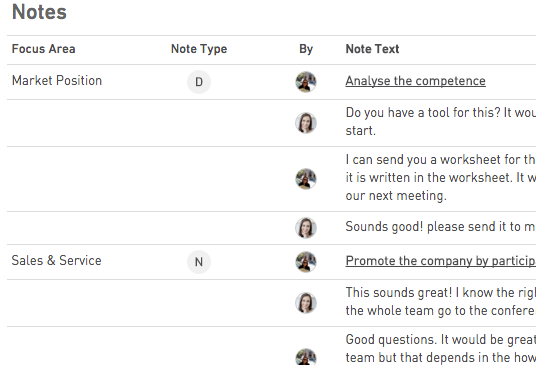Click the woman avatar beside Do you have a tool
This screenshot has height=365, width=536.
[306, 123]
